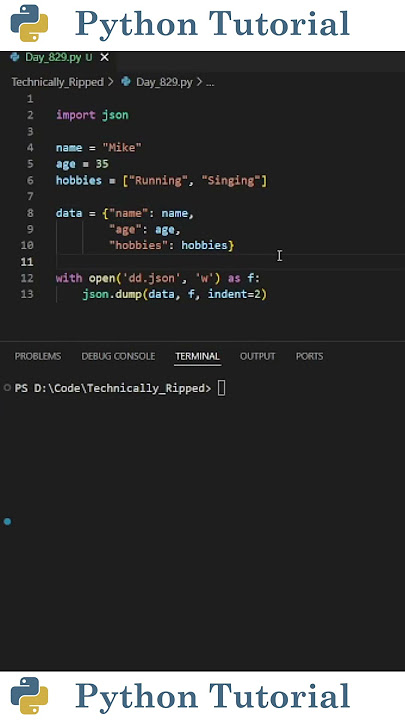Click line number 8 in the gutter
405x720 pixels.
tap(30, 213)
